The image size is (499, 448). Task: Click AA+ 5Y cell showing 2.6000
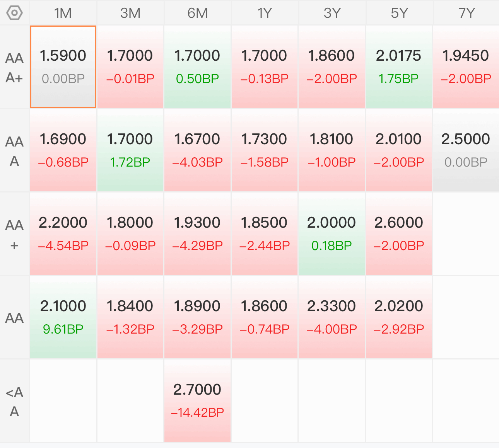(399, 234)
